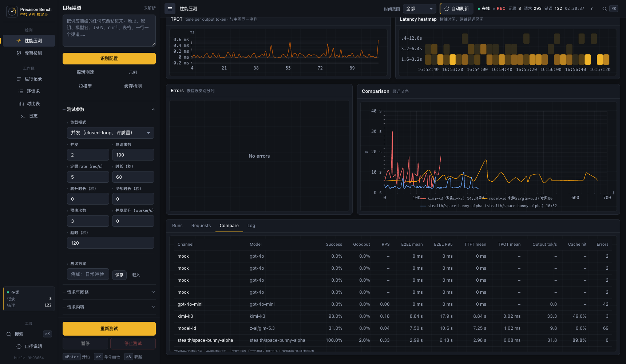Click the ⌘K shortcut badge in top bar
The height and width of the screenshot is (364, 626).
[x=614, y=8]
